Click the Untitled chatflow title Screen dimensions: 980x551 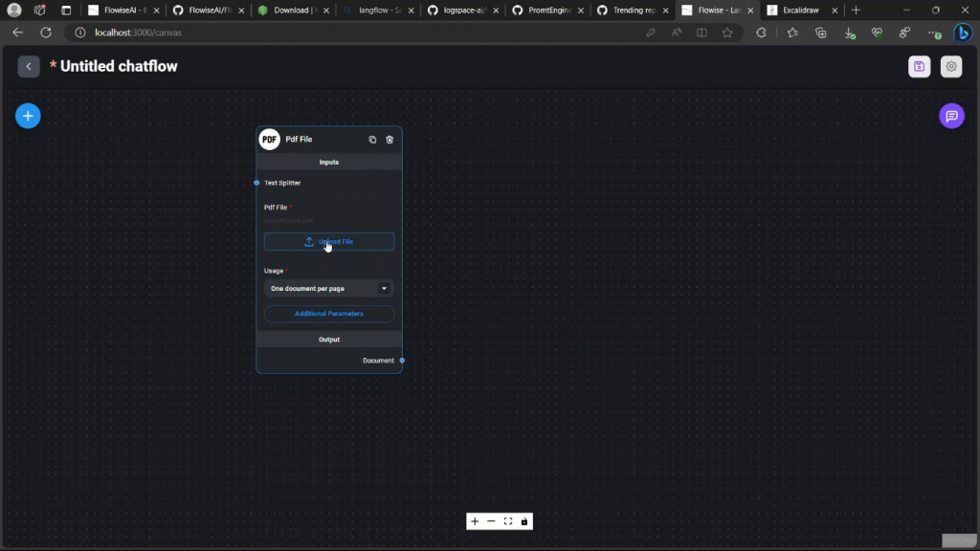click(x=119, y=66)
